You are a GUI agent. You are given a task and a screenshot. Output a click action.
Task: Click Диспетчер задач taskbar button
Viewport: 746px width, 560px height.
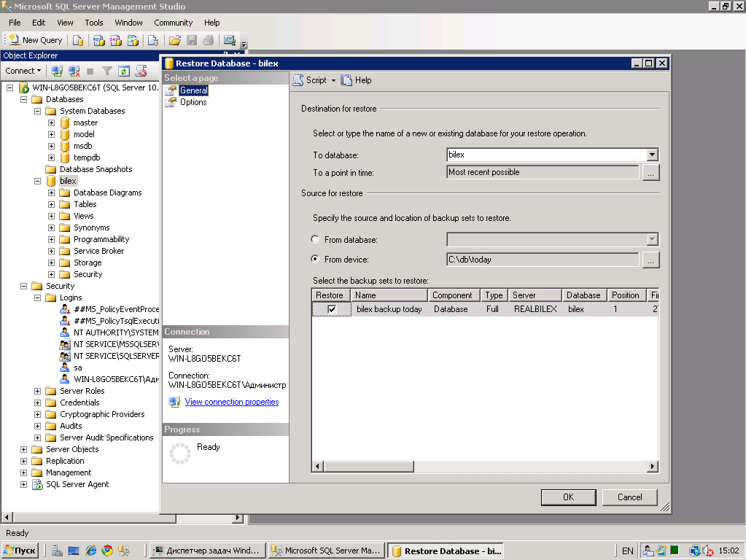(x=207, y=551)
